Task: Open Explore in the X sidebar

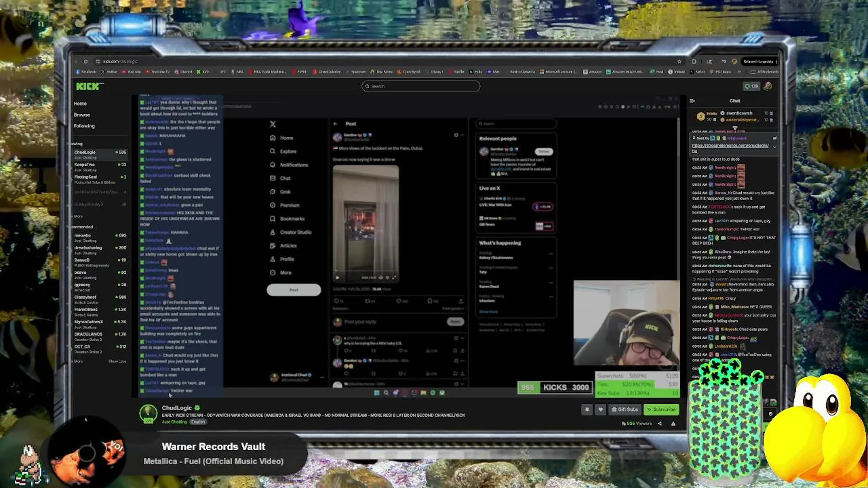Action: click(283, 151)
